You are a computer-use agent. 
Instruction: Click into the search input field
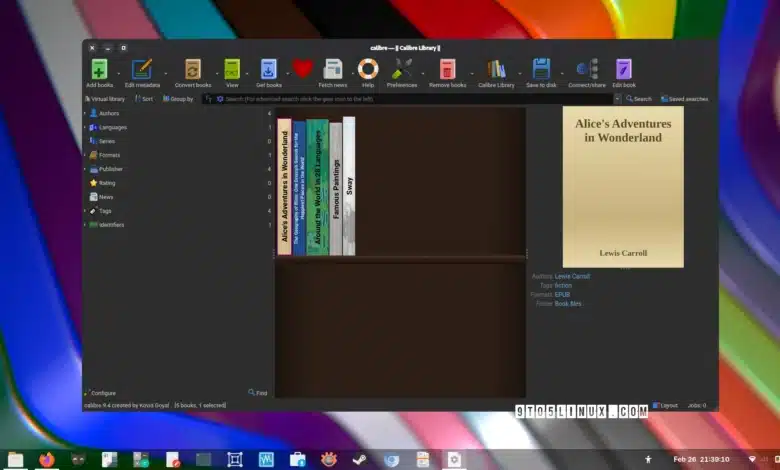[418, 99]
